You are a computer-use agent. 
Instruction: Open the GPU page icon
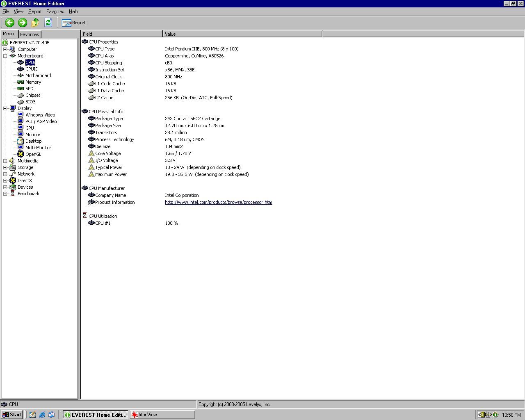(21, 128)
